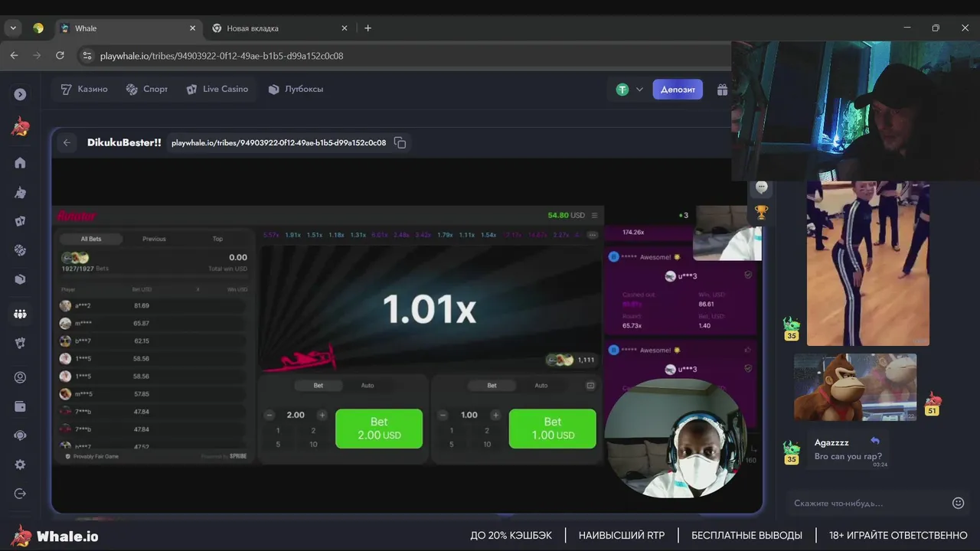Expand the left sidebar with the arrow icon

[x=20, y=94]
